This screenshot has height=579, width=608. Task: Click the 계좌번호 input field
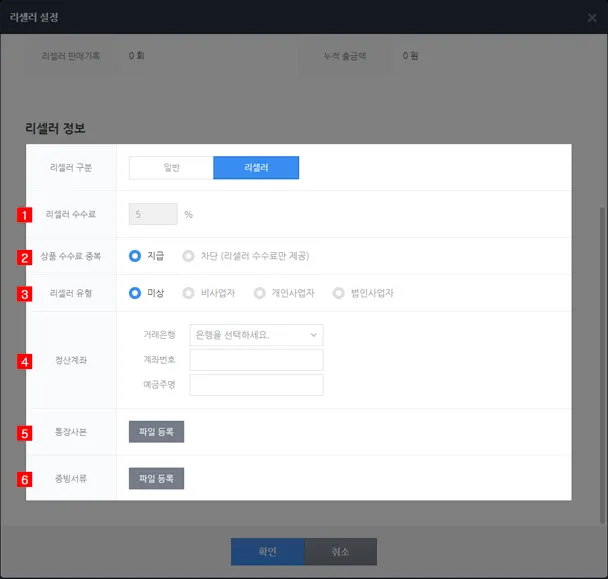point(256,360)
